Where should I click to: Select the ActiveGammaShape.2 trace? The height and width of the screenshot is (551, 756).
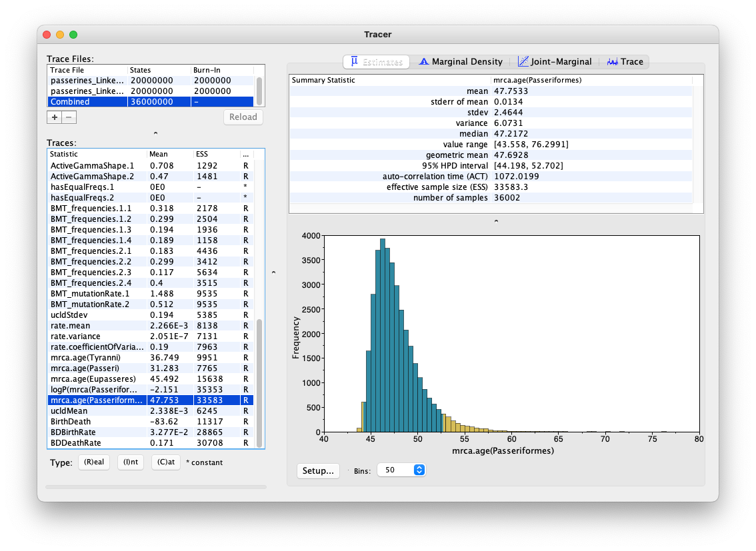click(x=151, y=177)
